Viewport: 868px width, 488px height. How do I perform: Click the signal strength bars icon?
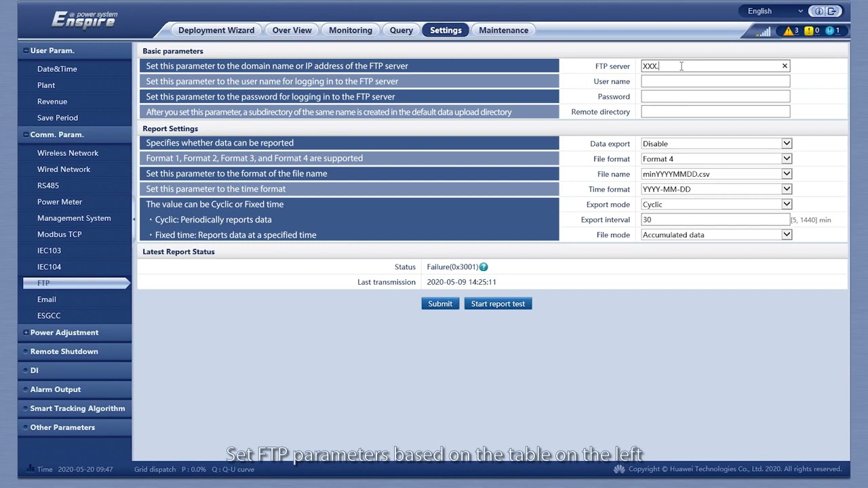pos(764,31)
